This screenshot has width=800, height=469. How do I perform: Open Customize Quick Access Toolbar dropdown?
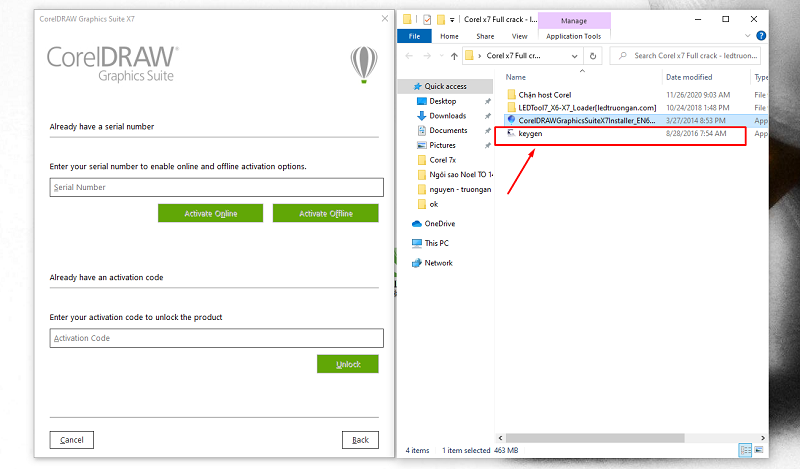[x=452, y=20]
